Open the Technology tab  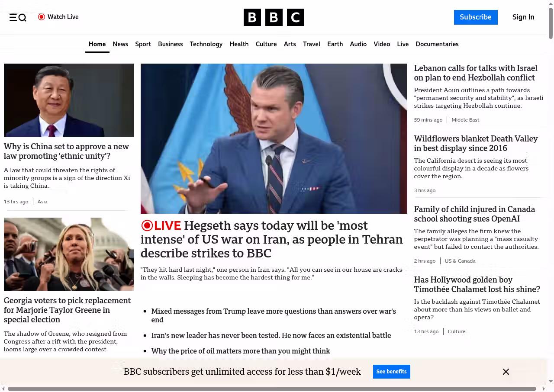coord(206,44)
